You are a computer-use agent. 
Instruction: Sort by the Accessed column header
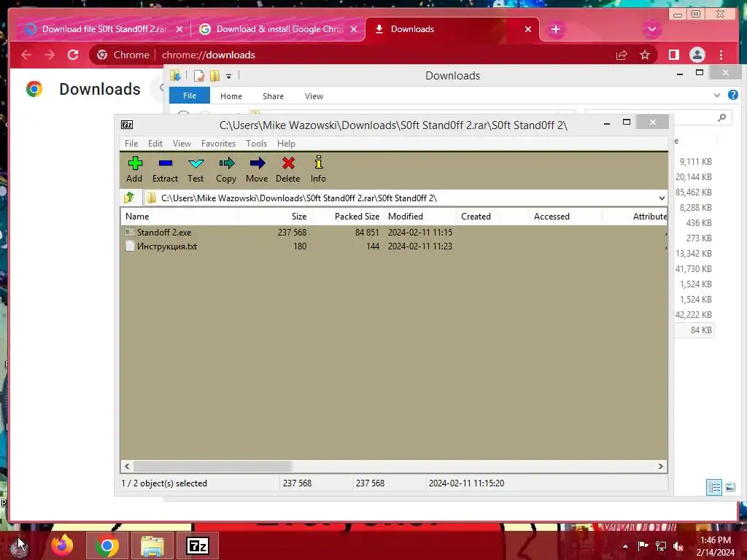click(x=566, y=216)
